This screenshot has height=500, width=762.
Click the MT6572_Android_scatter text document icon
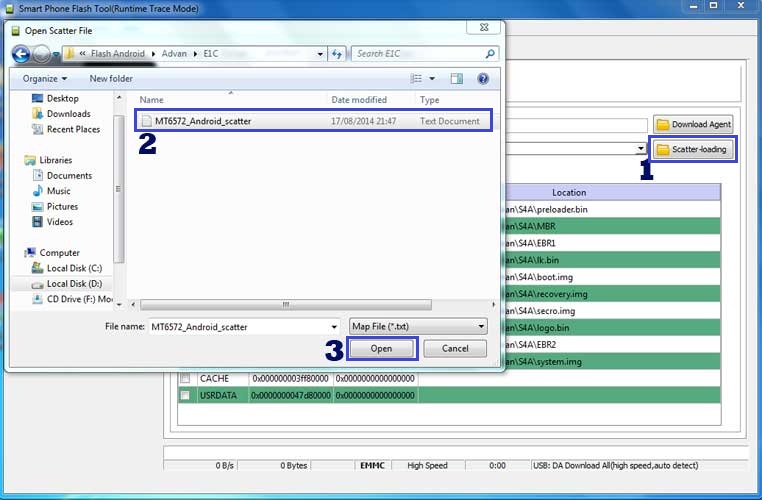(146, 121)
